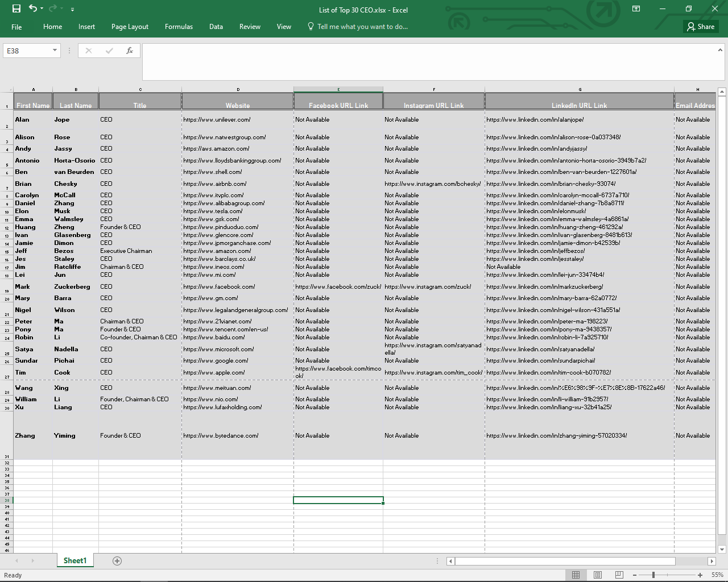Click the Save icon in title bar
Screen dimensions: 728x582
coord(16,9)
